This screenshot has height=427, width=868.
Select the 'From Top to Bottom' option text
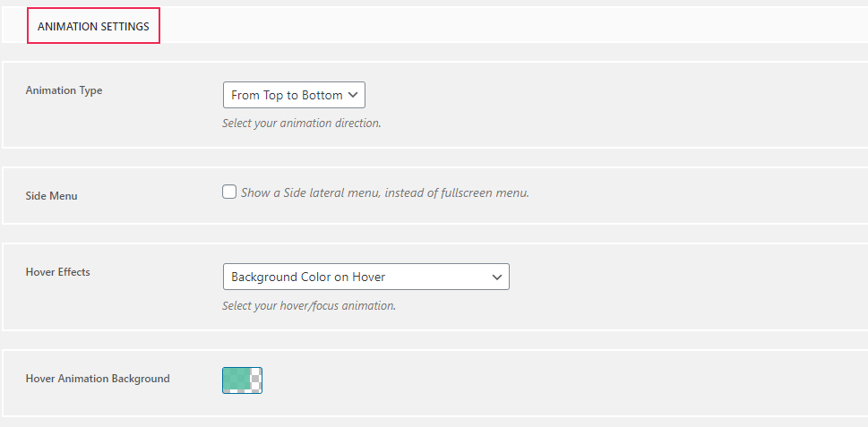287,95
